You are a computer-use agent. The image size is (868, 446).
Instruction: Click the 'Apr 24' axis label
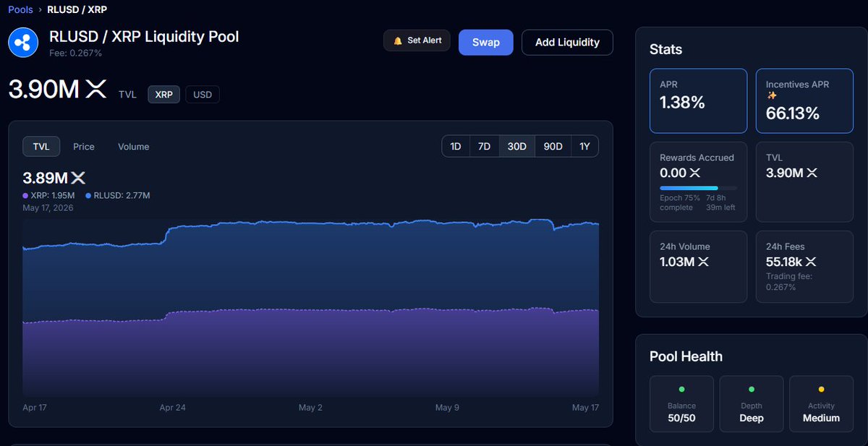click(172, 408)
